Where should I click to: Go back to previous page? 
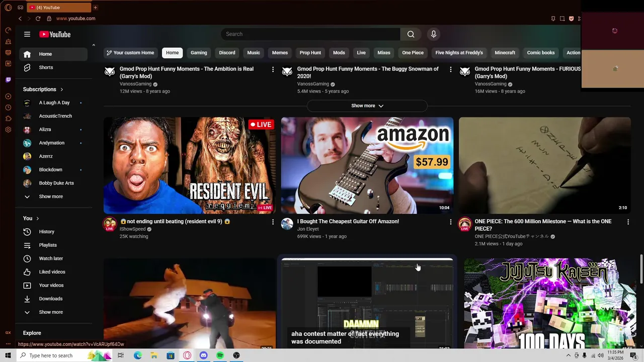20,19
